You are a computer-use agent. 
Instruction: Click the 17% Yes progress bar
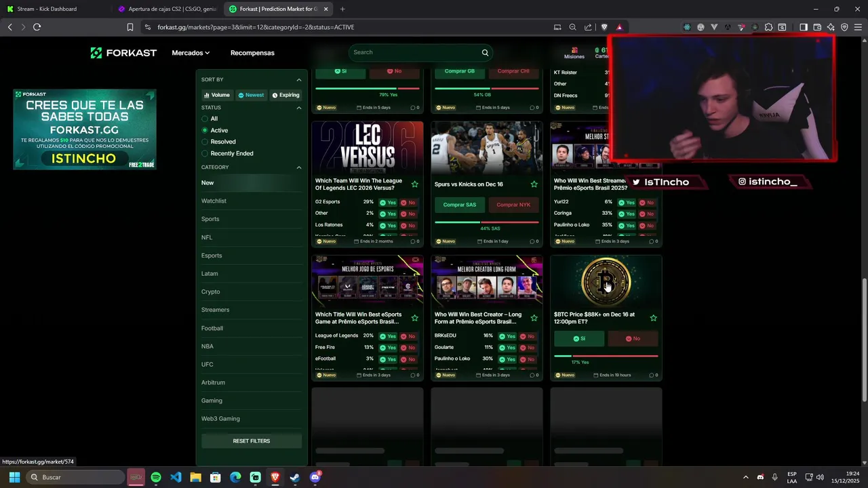tap(606, 356)
